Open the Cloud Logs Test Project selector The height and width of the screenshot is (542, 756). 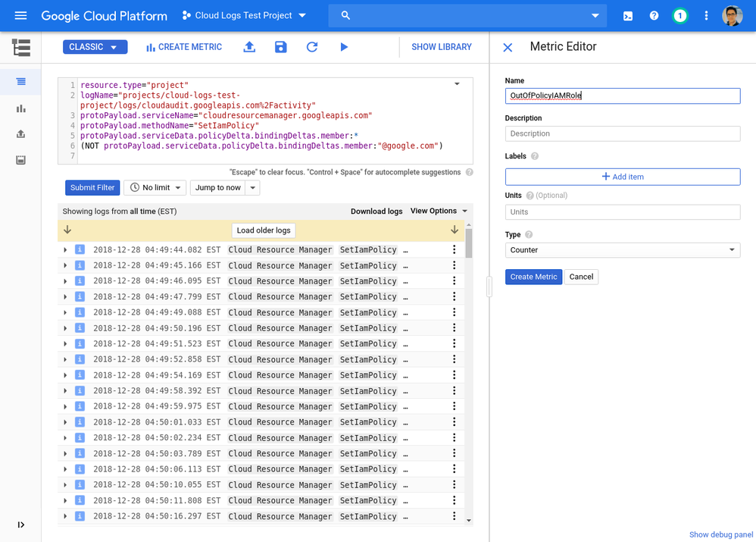tap(244, 15)
